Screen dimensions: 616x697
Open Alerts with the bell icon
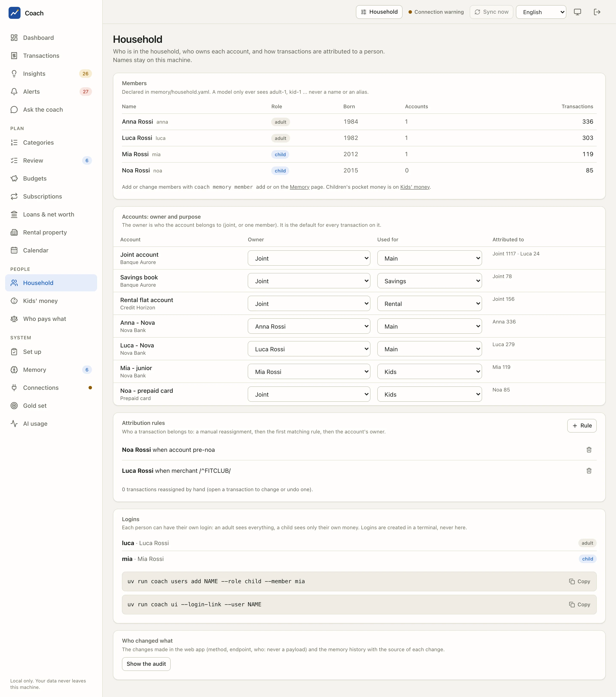click(x=14, y=91)
